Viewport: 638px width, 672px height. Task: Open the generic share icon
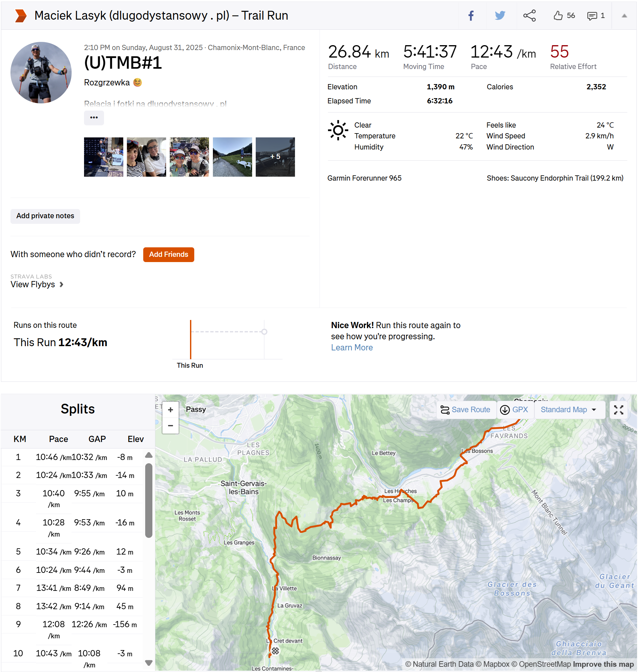[x=529, y=16]
